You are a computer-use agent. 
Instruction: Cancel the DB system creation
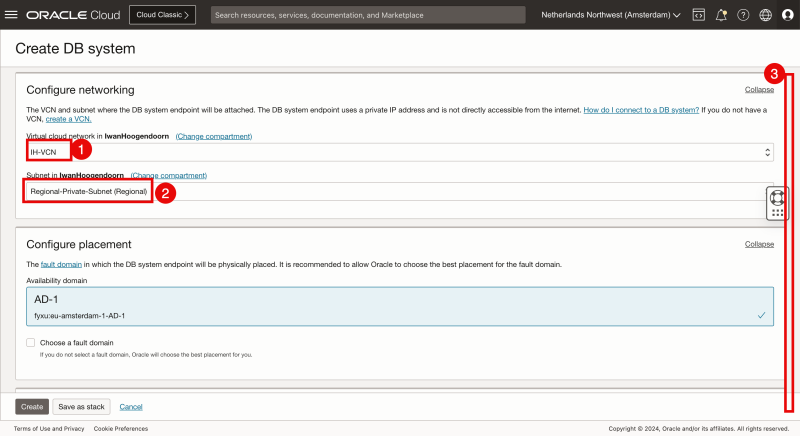coord(131,407)
